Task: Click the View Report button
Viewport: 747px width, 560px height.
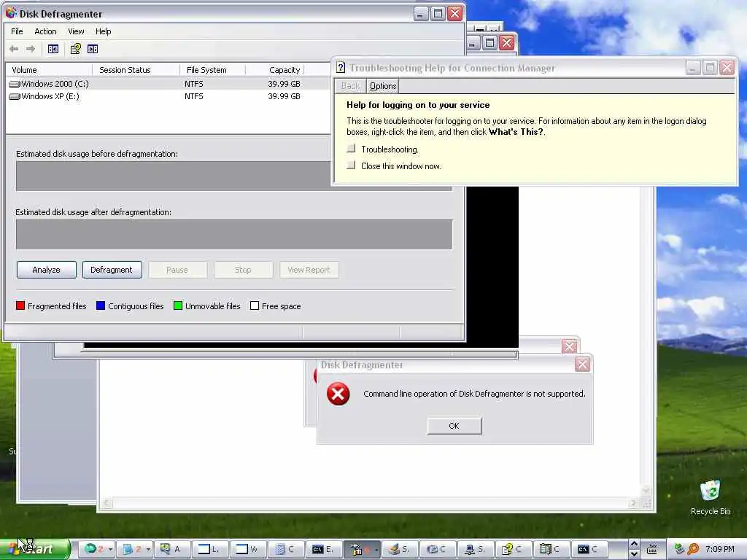Action: [309, 270]
